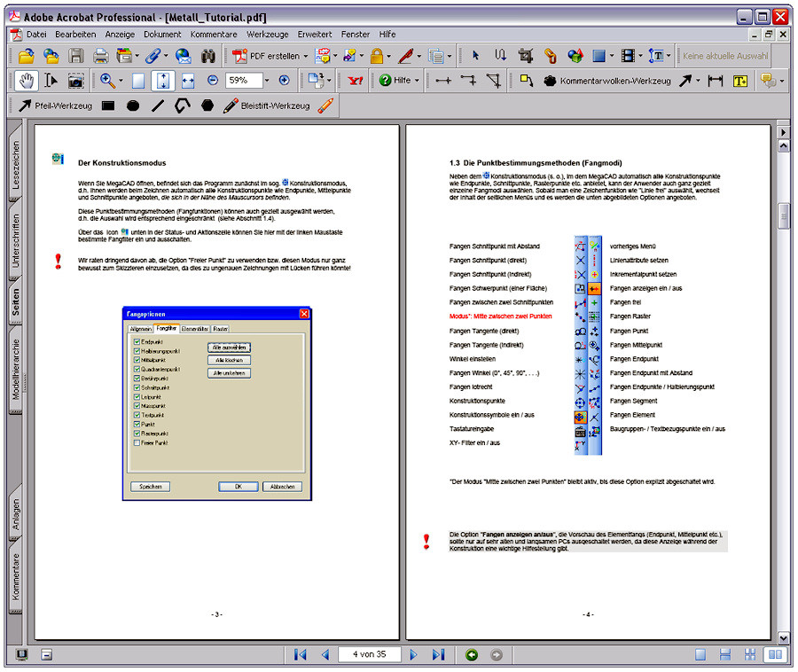The height and width of the screenshot is (672, 798).
Task: Select the Bleistift-Werkzeug pencil tool
Action: (267, 105)
